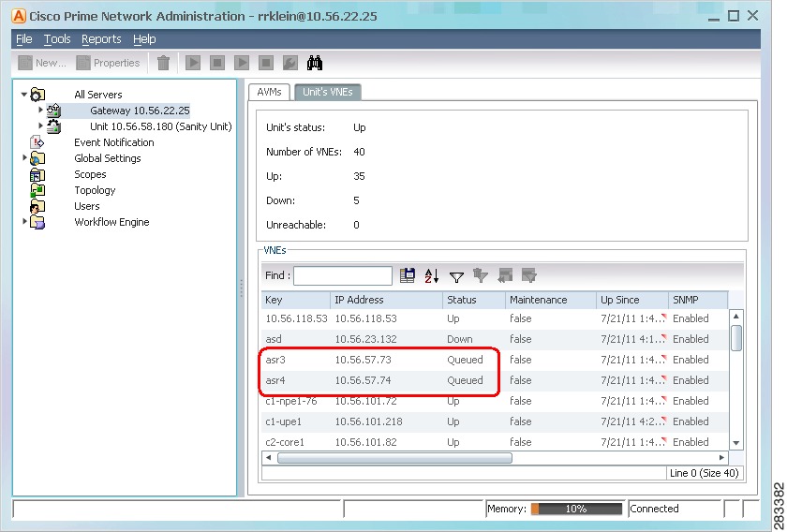Sort by the Up Since column header

coord(631,300)
